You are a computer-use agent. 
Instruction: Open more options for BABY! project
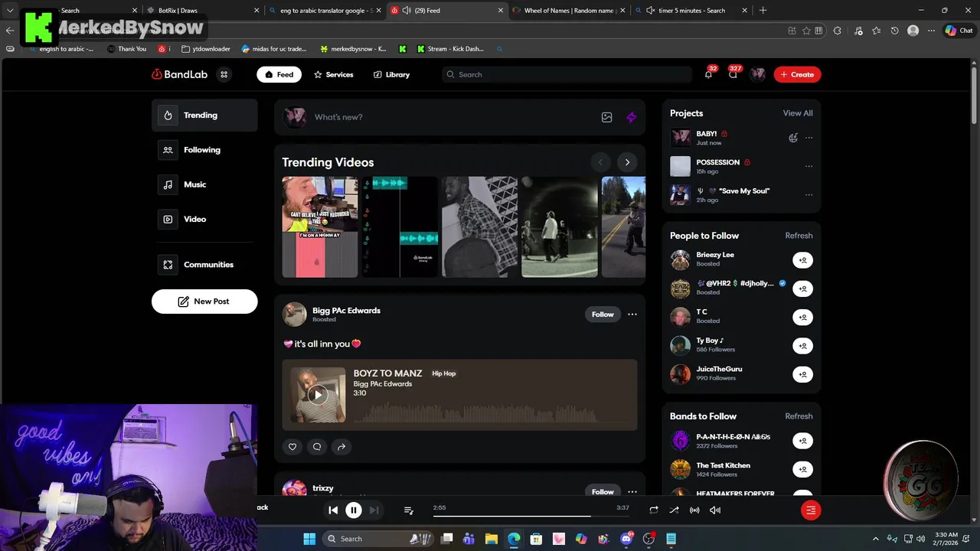[808, 138]
